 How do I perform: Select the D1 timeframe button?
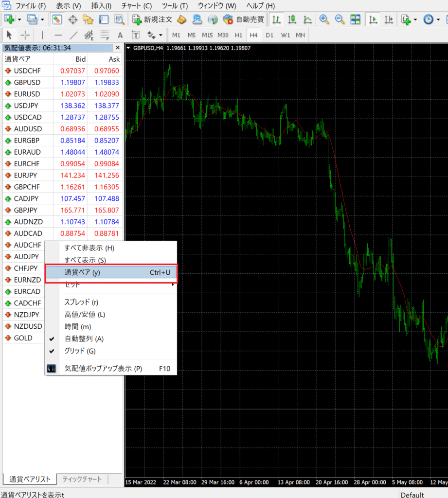pyautogui.click(x=269, y=35)
